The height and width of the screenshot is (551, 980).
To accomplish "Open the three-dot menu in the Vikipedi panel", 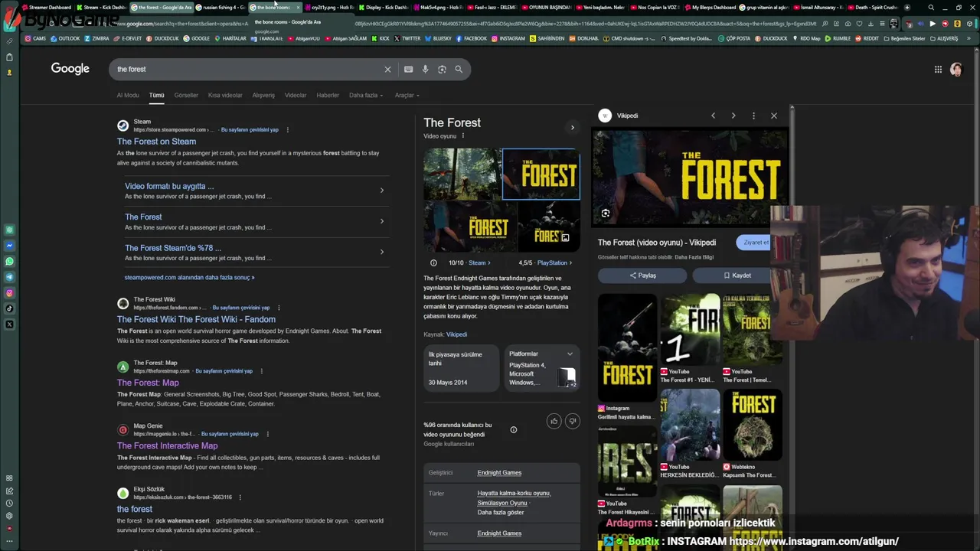I will point(753,116).
